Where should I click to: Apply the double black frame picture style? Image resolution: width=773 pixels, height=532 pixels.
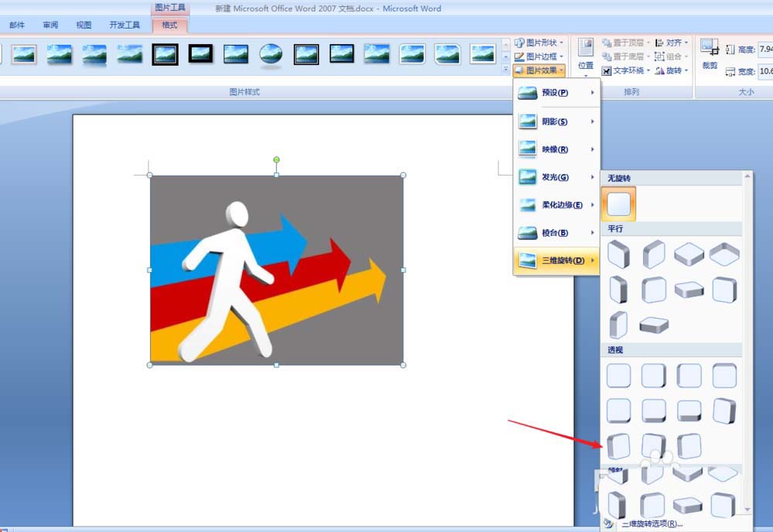(x=165, y=54)
